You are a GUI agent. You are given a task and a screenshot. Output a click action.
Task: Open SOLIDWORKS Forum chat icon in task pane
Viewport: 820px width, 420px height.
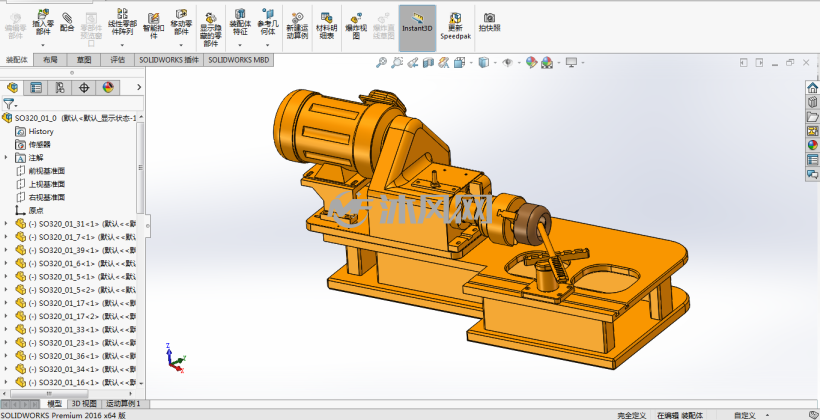click(x=812, y=174)
